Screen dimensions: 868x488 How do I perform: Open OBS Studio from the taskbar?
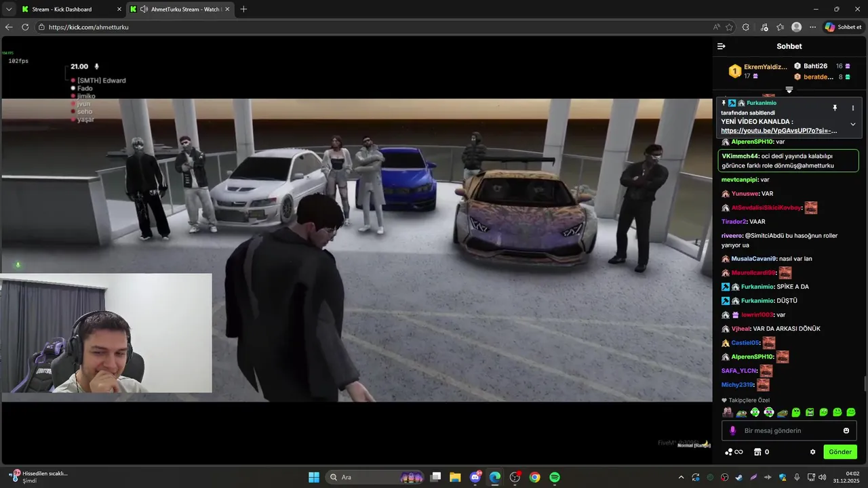click(515, 477)
